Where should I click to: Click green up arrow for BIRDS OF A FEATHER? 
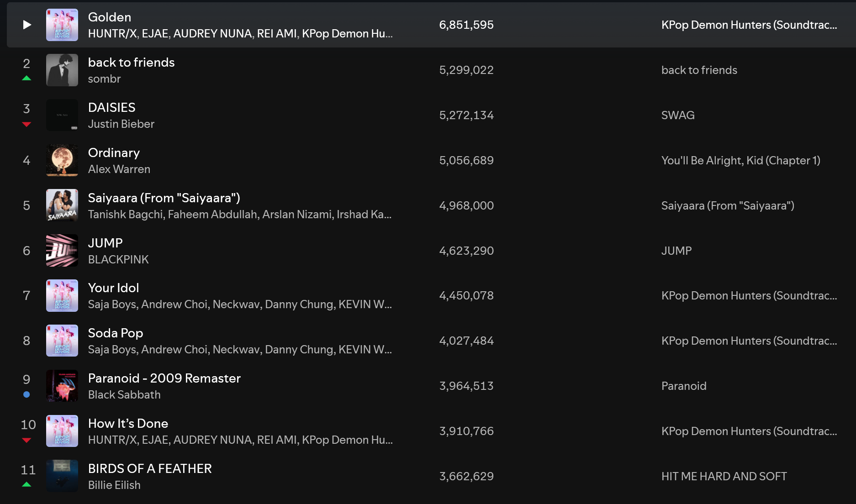[x=26, y=484]
